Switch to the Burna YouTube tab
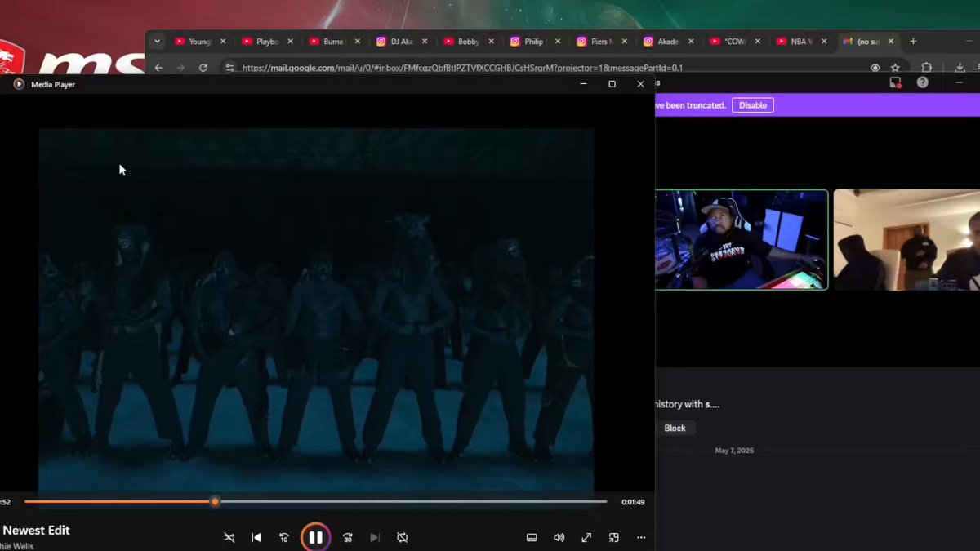The height and width of the screenshot is (551, 980). pyautogui.click(x=334, y=42)
